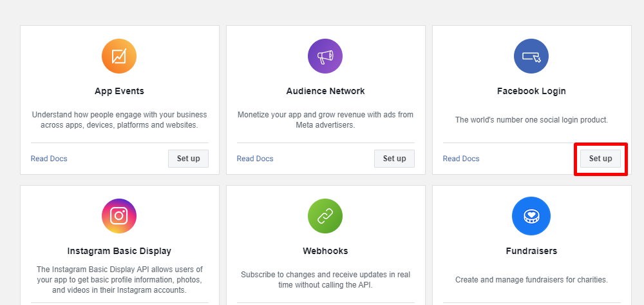Open the Facebook Login Read Docs link

coord(461,159)
